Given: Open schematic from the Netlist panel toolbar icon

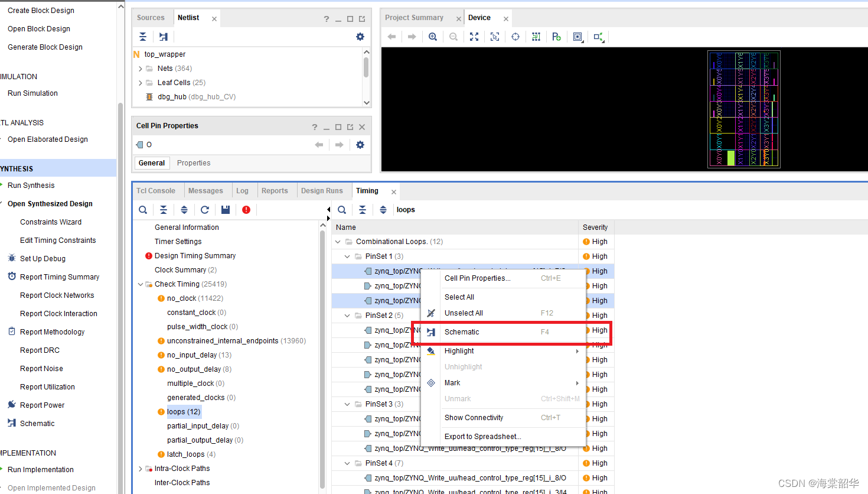Looking at the screenshot, I should pyautogui.click(x=164, y=37).
